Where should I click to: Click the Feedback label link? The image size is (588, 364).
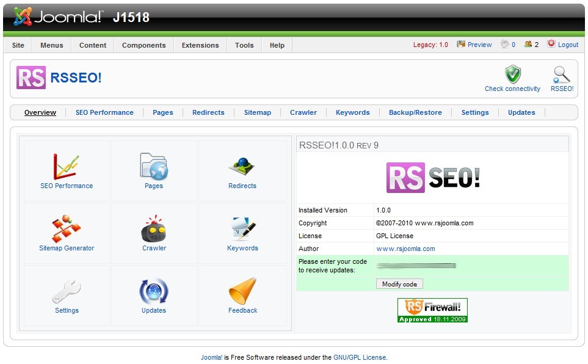click(x=242, y=310)
